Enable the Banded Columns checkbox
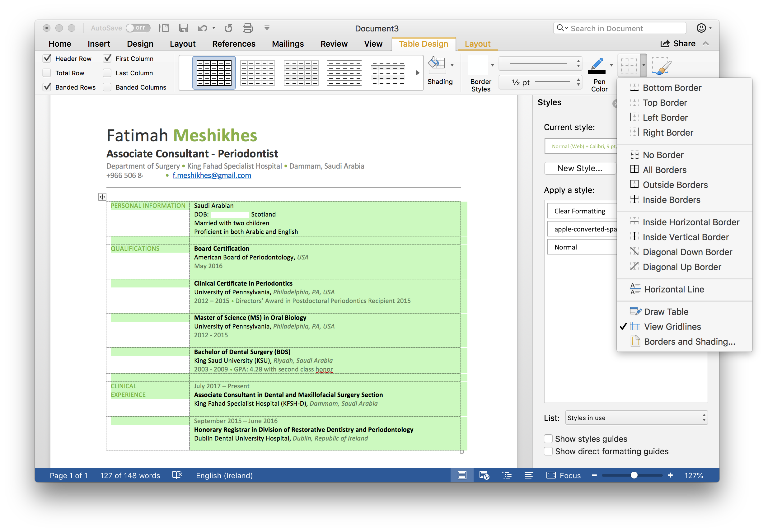 pyautogui.click(x=107, y=87)
